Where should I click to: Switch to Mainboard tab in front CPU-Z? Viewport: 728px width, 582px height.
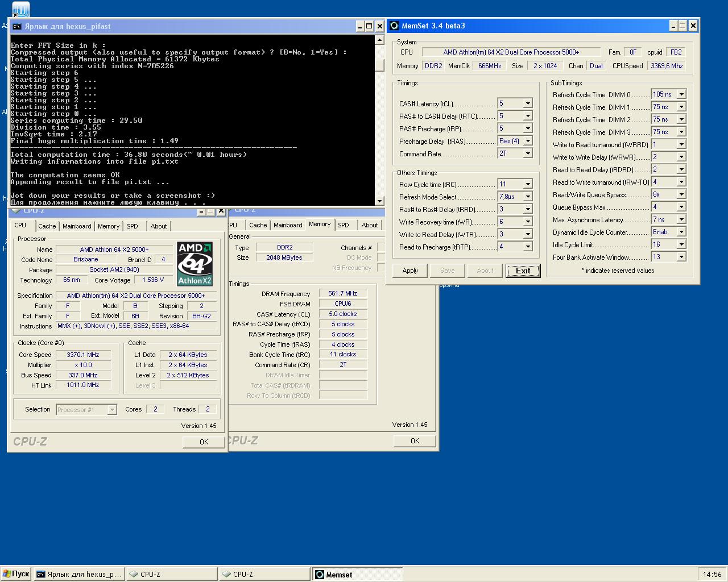coord(77,226)
